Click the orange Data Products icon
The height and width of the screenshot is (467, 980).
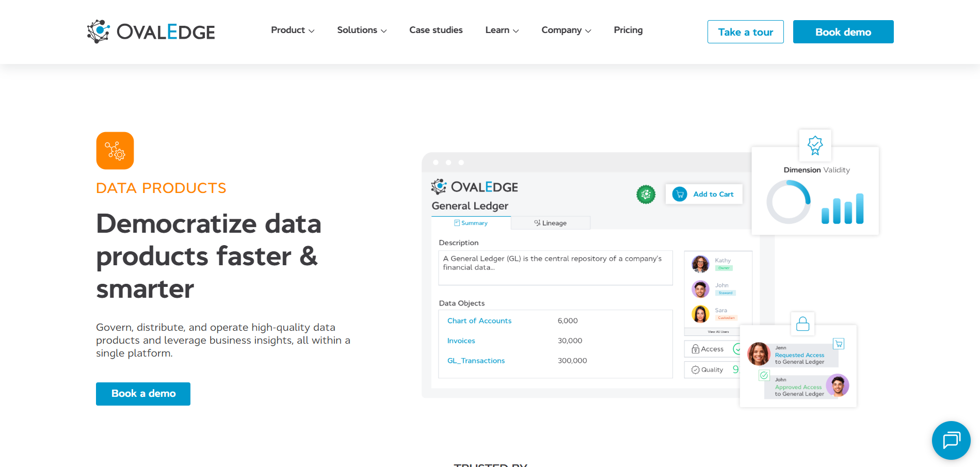(115, 150)
